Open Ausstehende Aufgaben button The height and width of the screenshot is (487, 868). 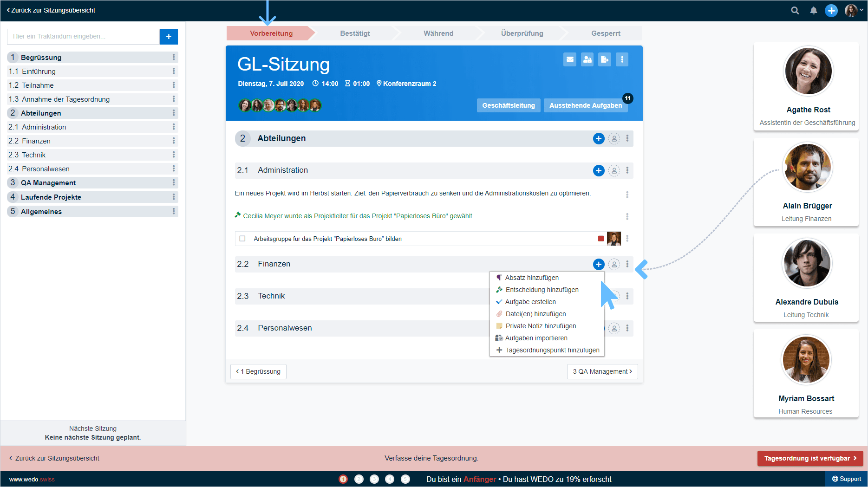[x=586, y=105]
